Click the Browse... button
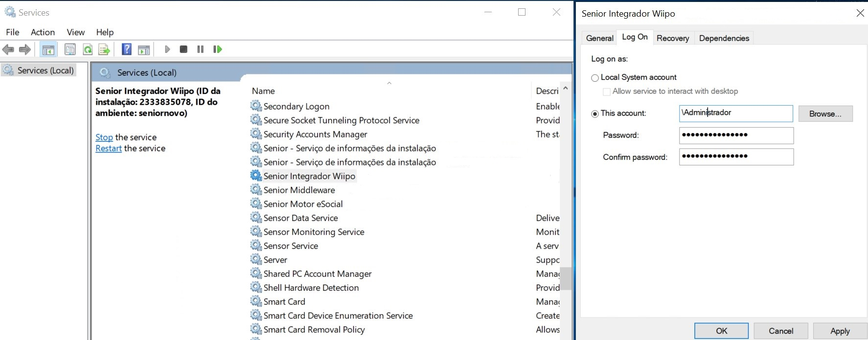Image resolution: width=868 pixels, height=340 pixels. (x=825, y=114)
